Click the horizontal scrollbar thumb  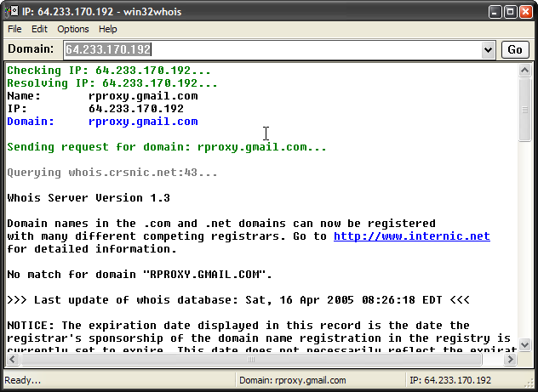point(251,359)
